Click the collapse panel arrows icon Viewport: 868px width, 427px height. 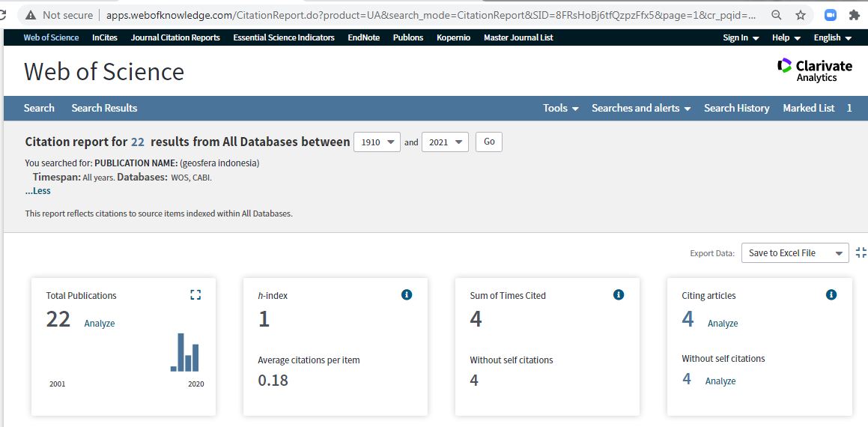pos(861,252)
